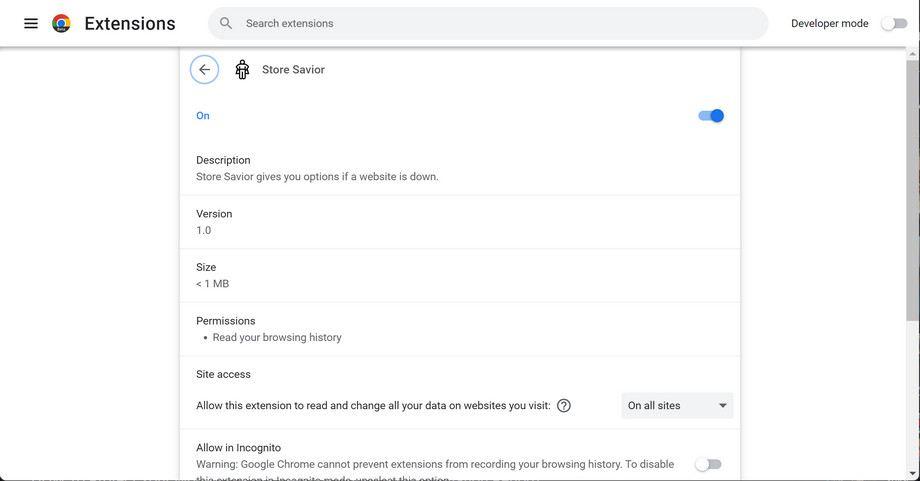This screenshot has width=920, height=481.
Task: Click the scrollbar's up arrow
Action: point(912,51)
